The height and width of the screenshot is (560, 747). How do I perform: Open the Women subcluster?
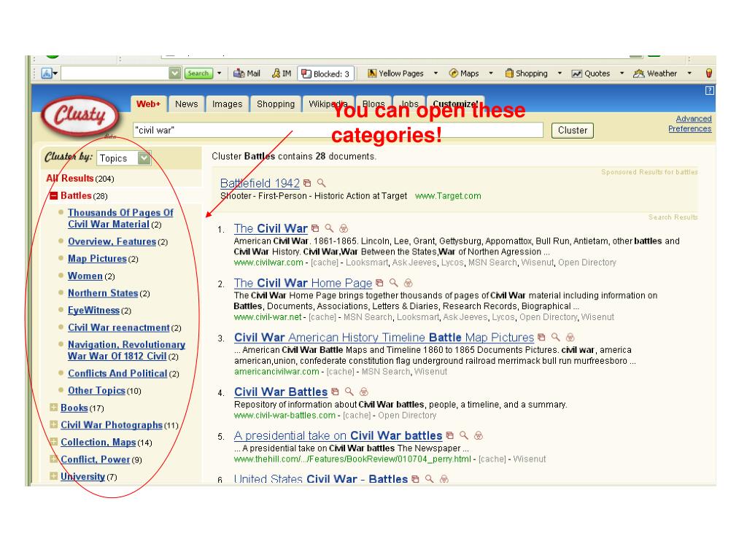[85, 276]
